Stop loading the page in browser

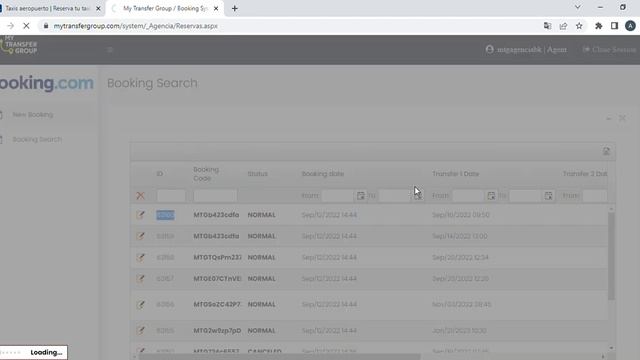click(26, 26)
